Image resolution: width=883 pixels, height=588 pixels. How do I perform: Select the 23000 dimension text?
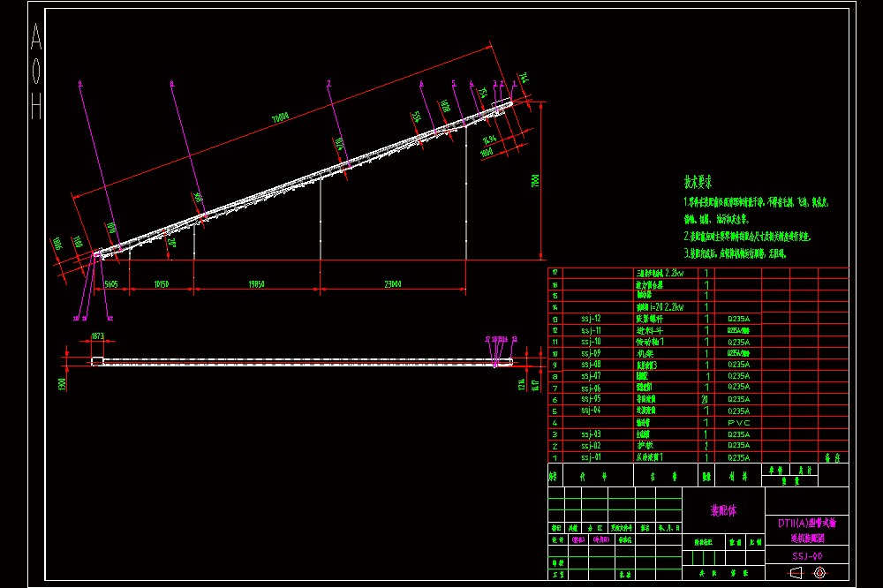tap(393, 284)
